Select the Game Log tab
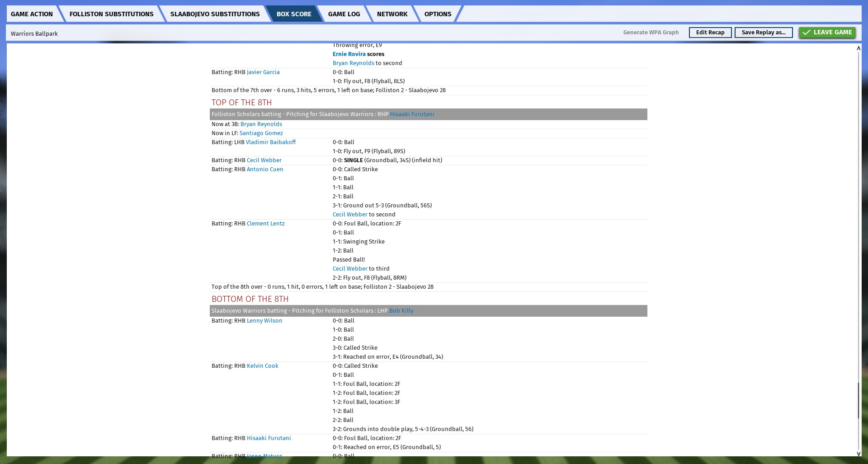This screenshot has height=464, width=868. pos(344,14)
